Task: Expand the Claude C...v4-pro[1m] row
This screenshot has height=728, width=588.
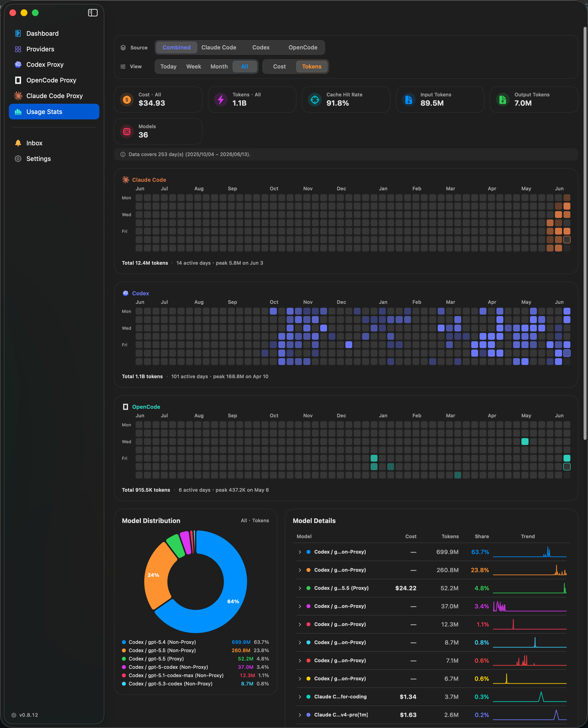Action: [300, 715]
